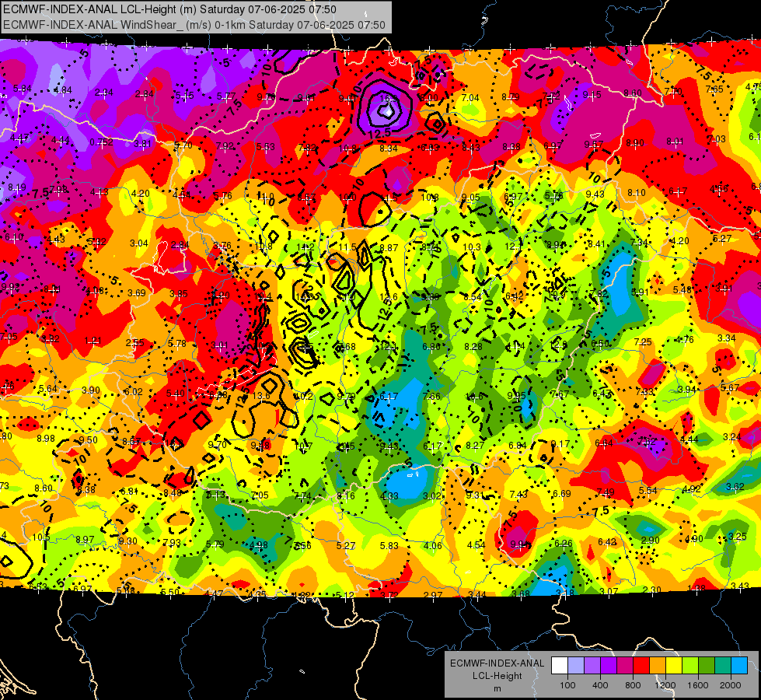This screenshot has height=700, width=761.
Task: Click the map value '1.21'
Action: click(x=93, y=341)
